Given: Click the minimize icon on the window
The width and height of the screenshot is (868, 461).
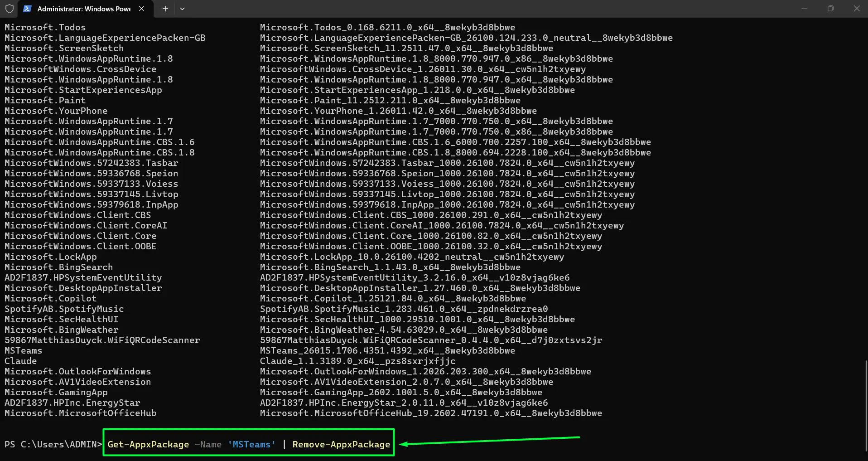Looking at the screenshot, I should pos(805,8).
